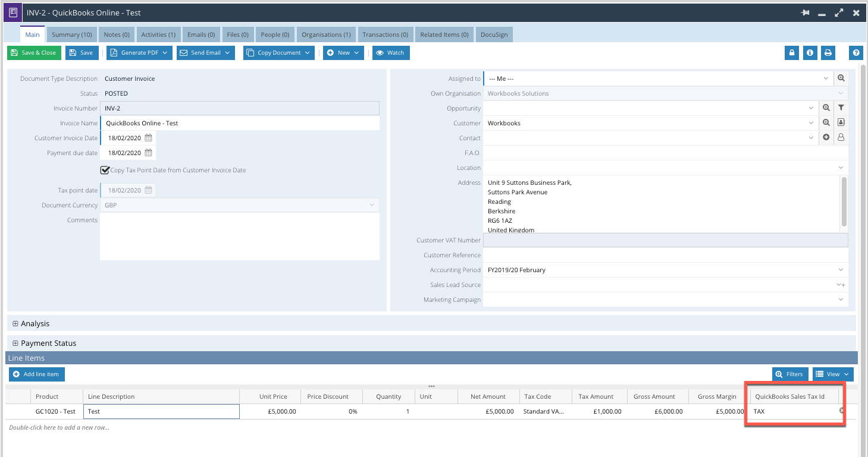
Task: Open the People (0) tab
Action: [x=275, y=34]
